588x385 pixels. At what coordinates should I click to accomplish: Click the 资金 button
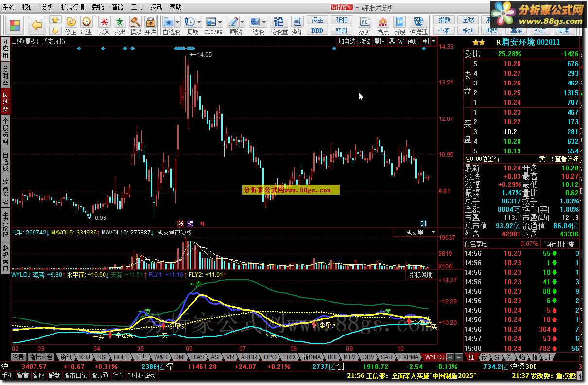[317, 20]
